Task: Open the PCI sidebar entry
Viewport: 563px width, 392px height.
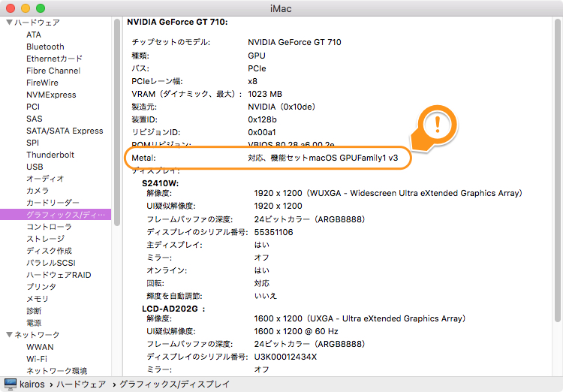Action: [x=33, y=107]
